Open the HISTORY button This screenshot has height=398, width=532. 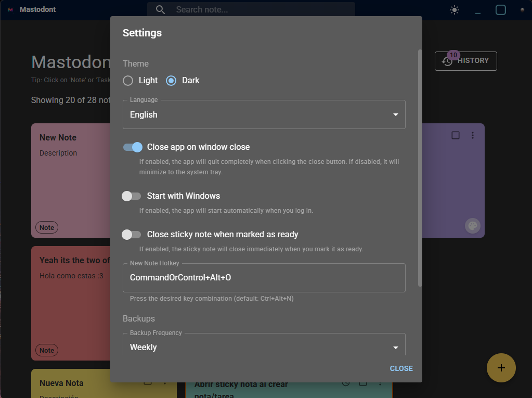tap(465, 61)
